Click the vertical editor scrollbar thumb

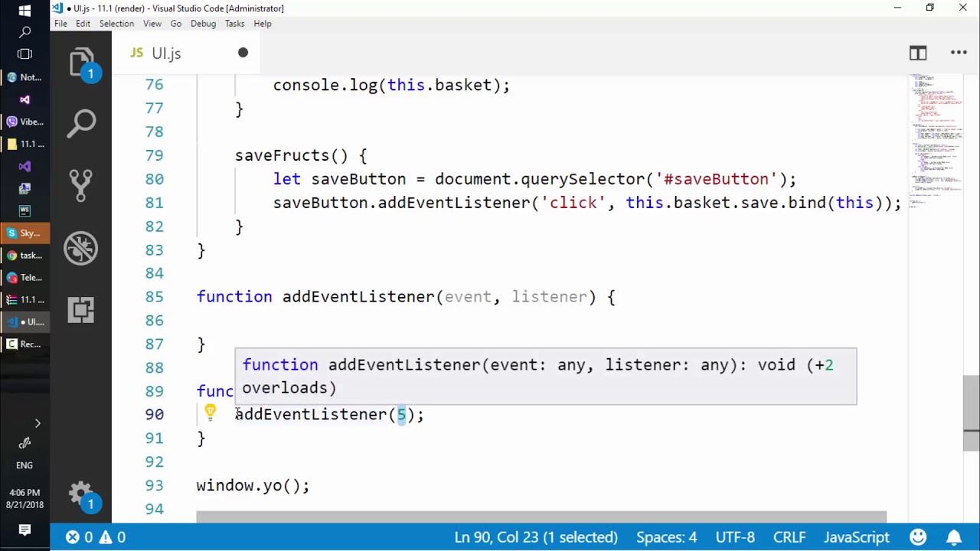971,413
